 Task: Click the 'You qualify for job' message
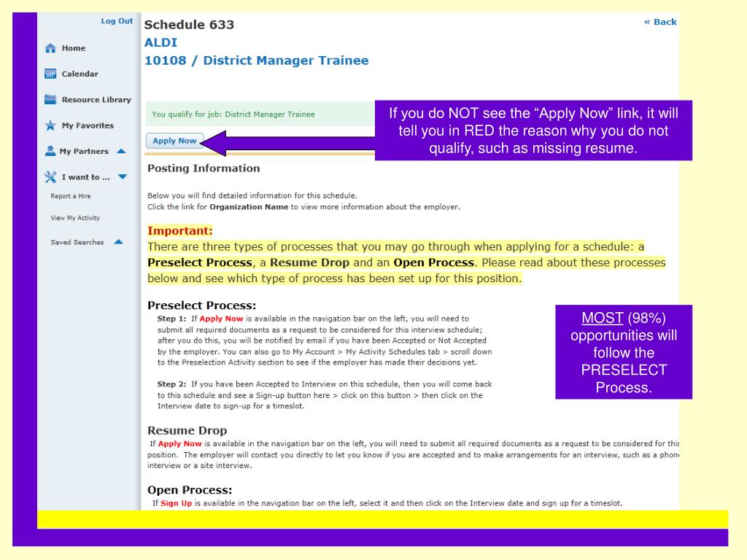tap(233, 114)
